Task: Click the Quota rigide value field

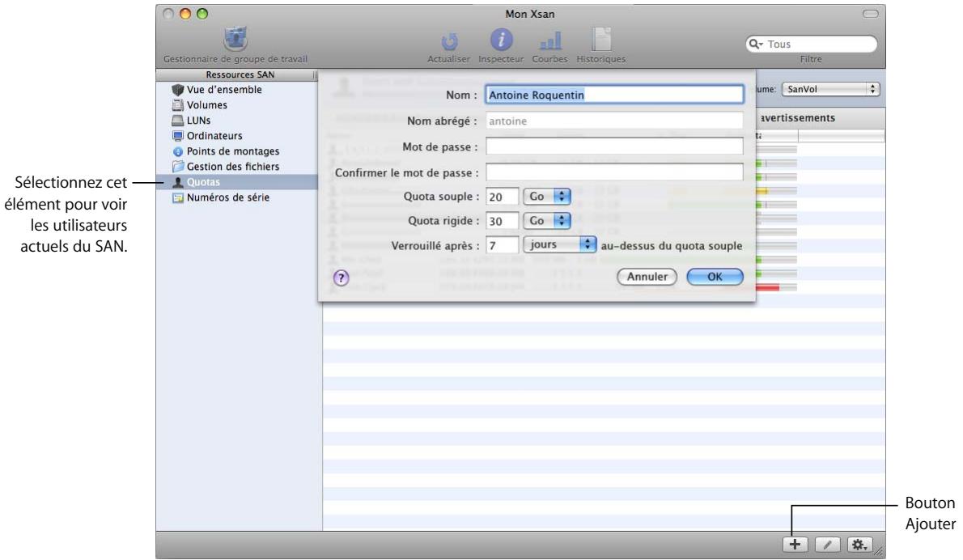Action: tap(502, 221)
